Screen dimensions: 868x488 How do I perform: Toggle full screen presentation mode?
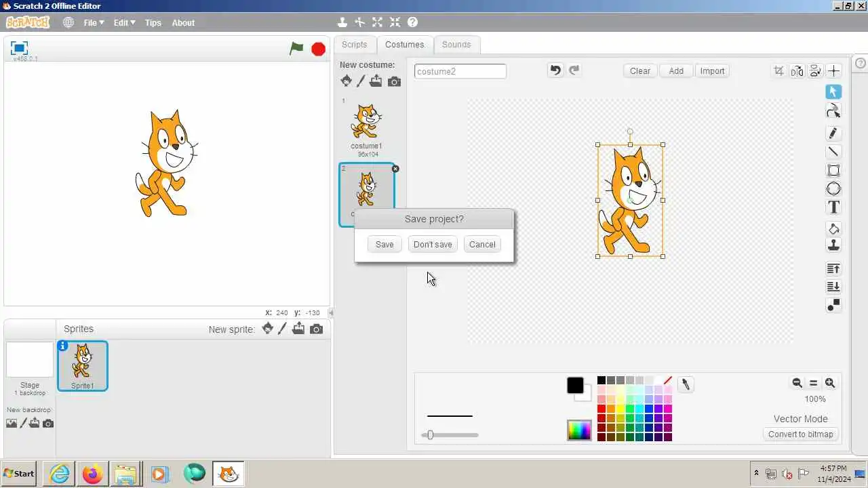pyautogui.click(x=19, y=47)
